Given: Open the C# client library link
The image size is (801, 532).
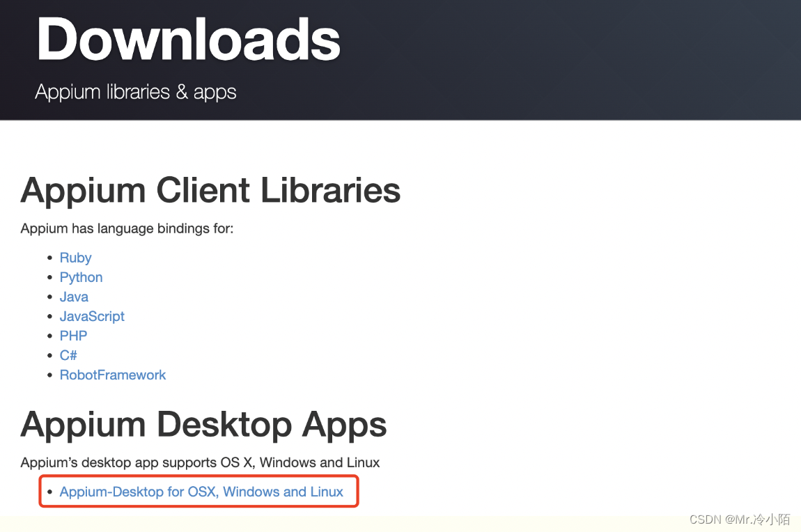Looking at the screenshot, I should tap(68, 355).
